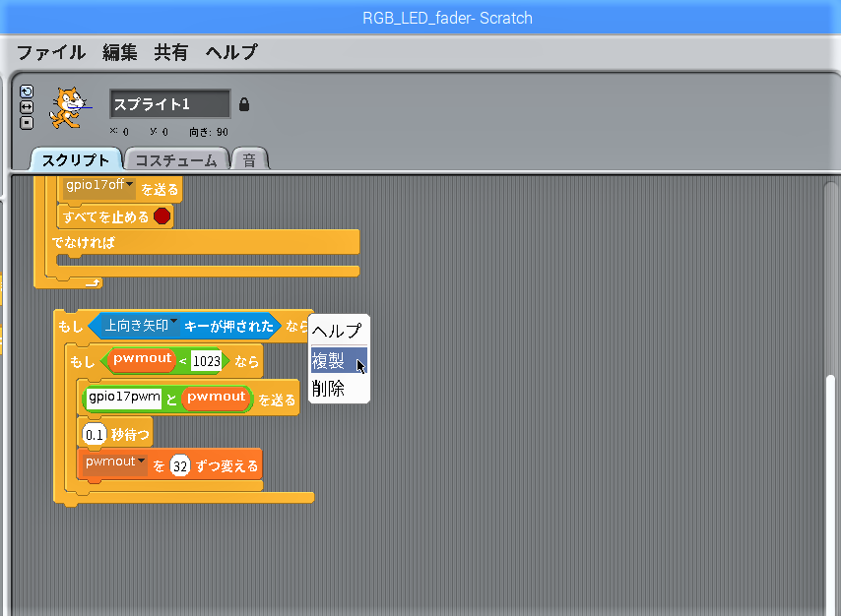Click the window title RGB_LED_fader- Scratch
This screenshot has width=841, height=616.
coord(447,18)
